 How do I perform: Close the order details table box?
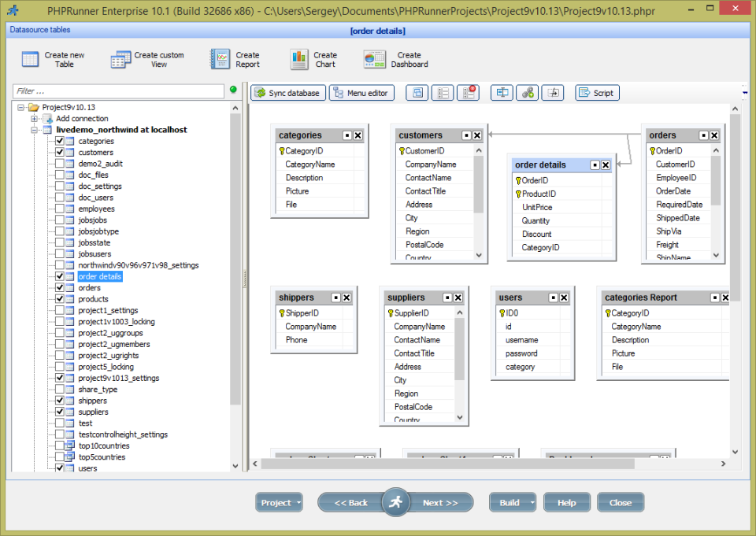[x=606, y=164]
